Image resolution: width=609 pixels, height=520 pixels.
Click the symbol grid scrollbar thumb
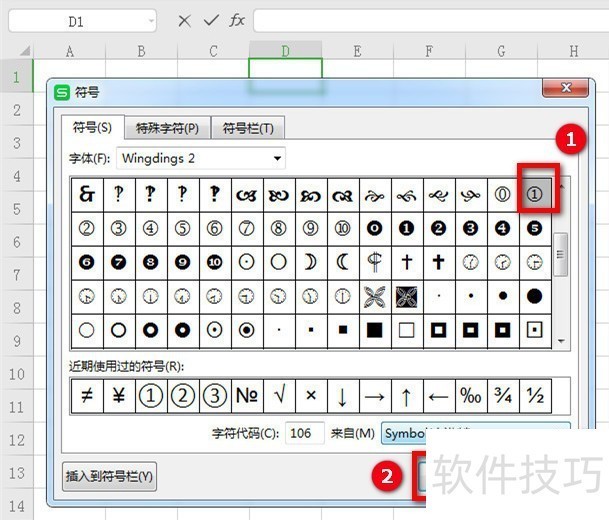(x=560, y=254)
